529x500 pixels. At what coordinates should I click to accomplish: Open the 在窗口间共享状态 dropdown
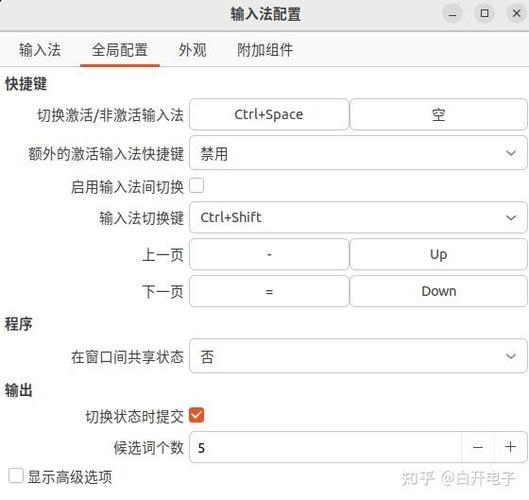point(358,356)
